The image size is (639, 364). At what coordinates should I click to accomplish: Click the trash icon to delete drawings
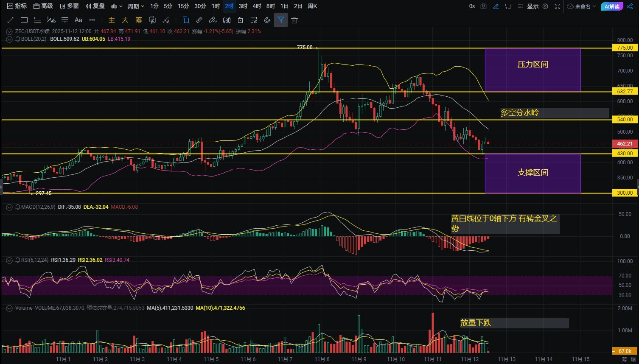(x=294, y=20)
